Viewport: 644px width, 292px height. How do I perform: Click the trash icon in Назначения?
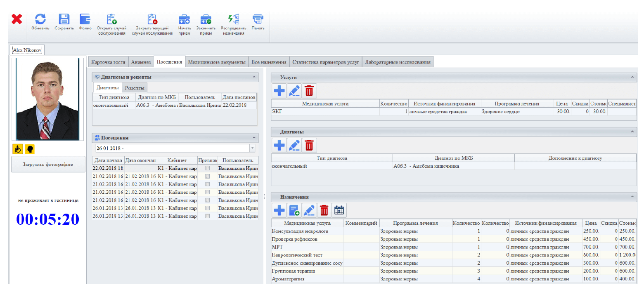pyautogui.click(x=324, y=210)
